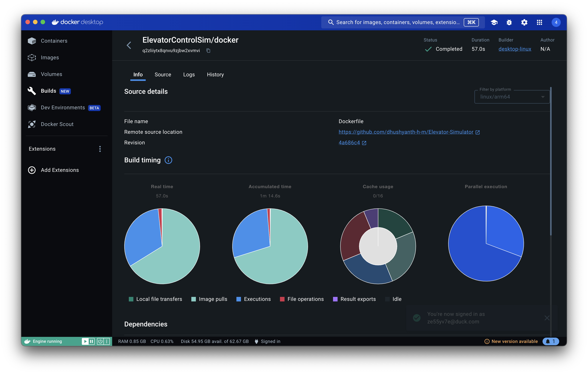Open engine options three-dot menu in status bar
This screenshot has height=374, width=588.
click(107, 341)
